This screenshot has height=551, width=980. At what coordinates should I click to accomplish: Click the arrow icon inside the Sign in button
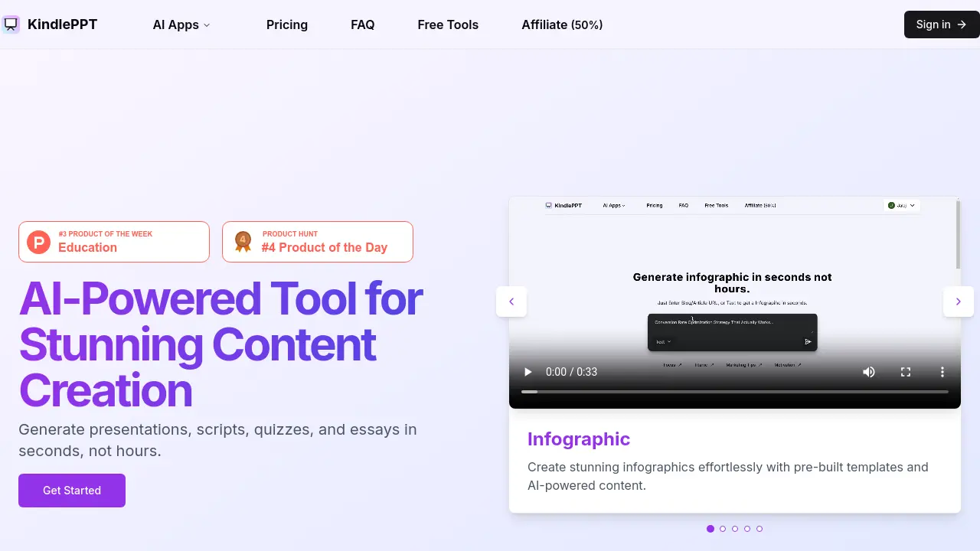click(x=961, y=24)
